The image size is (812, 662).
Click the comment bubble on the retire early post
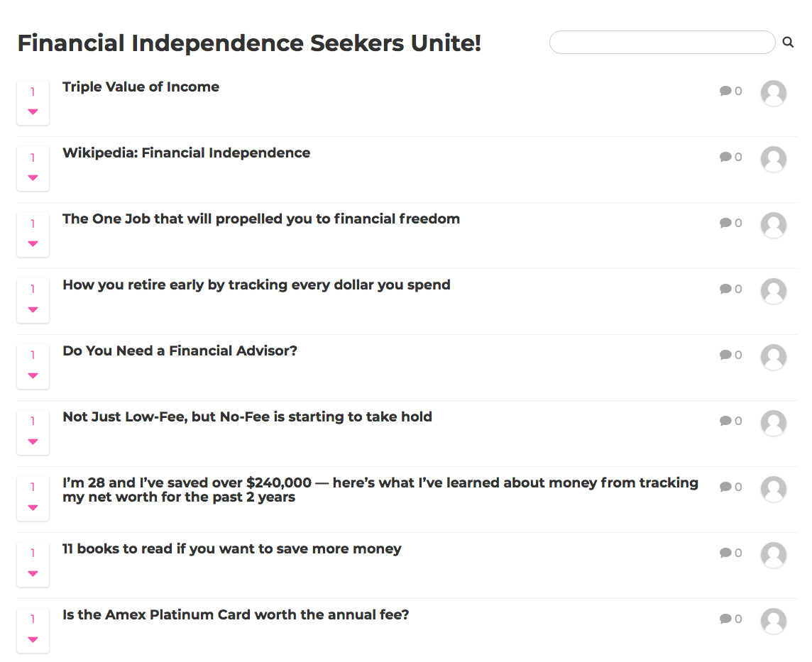725,289
